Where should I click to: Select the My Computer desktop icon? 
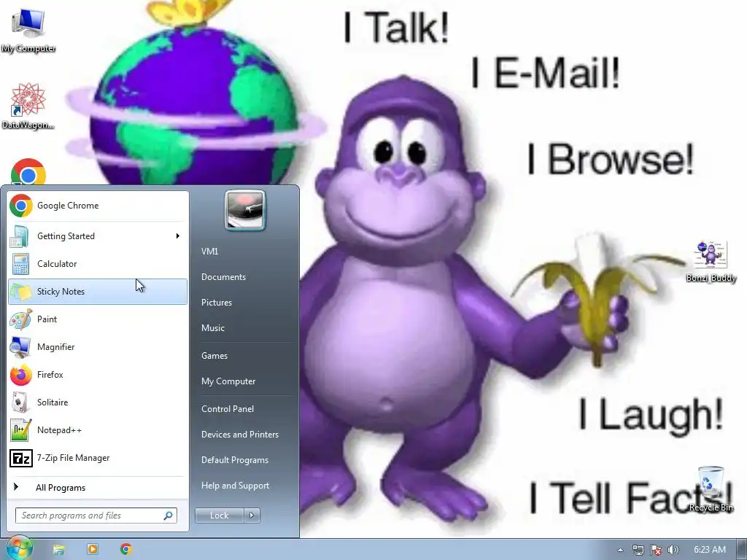[28, 30]
